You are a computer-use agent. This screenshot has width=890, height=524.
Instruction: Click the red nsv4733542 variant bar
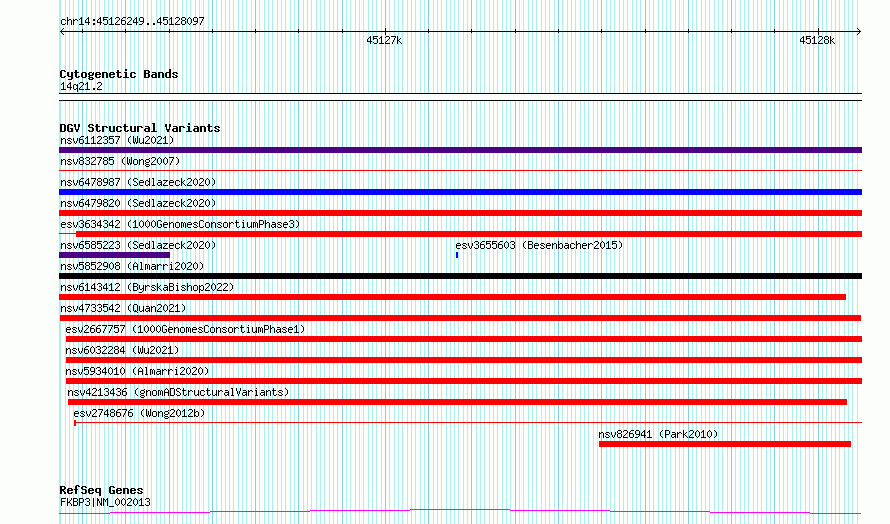coord(460,318)
